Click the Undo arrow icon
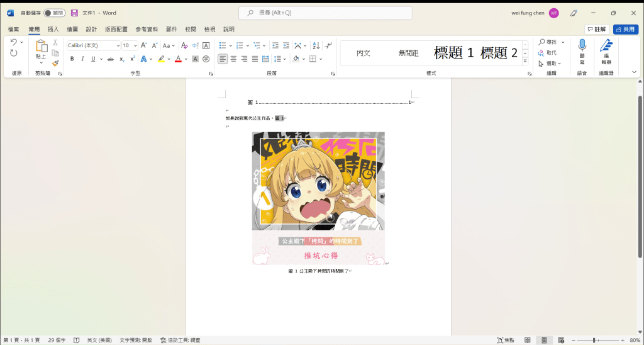Image resolution: width=644 pixels, height=345 pixels. [14, 42]
